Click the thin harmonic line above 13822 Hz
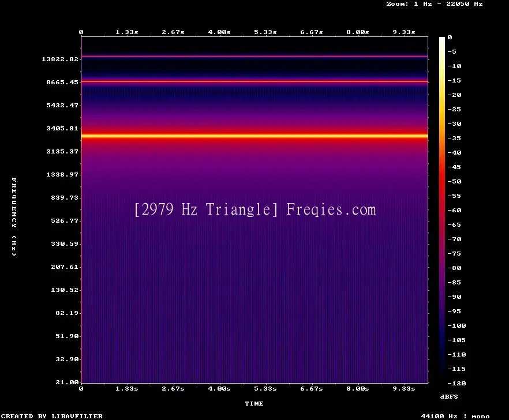The image size is (509, 420). 254,56
